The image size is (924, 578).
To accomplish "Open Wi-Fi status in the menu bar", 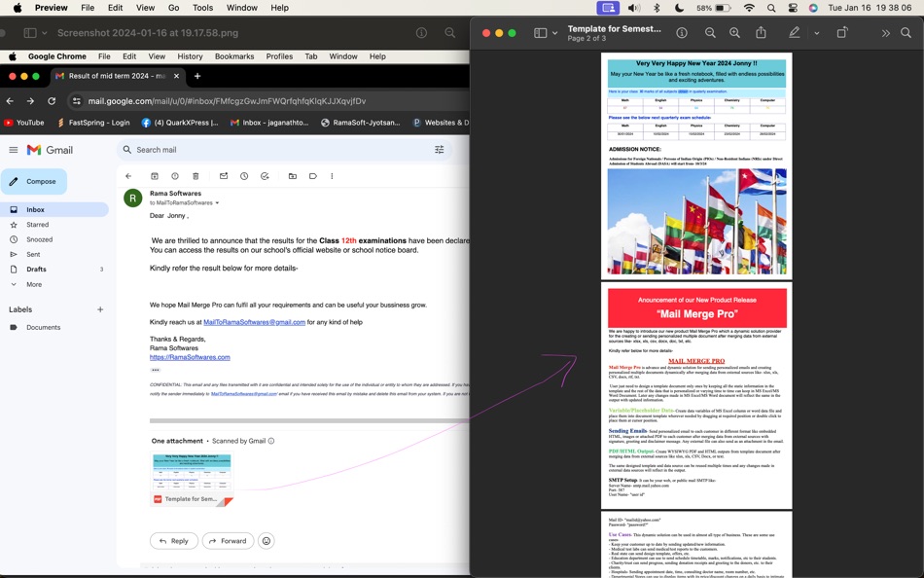I will coord(749,8).
